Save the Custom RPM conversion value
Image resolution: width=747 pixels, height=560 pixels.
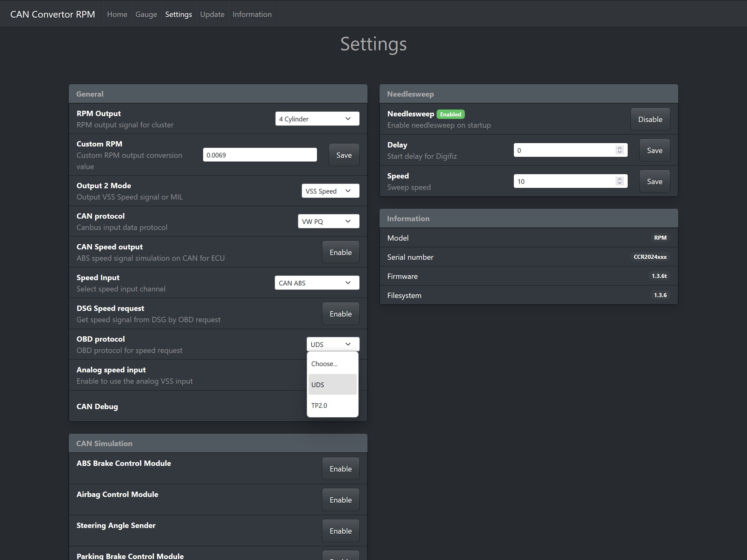[x=344, y=155]
